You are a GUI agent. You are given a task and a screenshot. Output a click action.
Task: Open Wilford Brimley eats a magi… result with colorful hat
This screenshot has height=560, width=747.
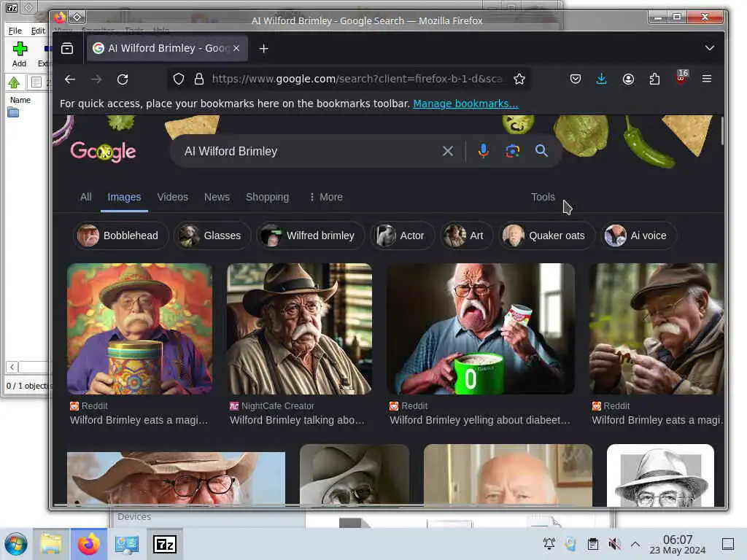tap(139, 329)
